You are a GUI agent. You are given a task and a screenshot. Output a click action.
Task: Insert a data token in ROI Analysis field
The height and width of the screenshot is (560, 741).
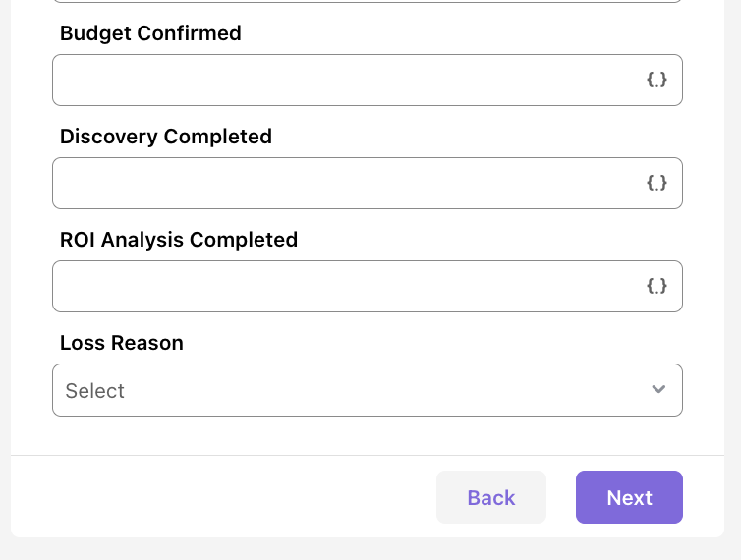[x=656, y=286]
